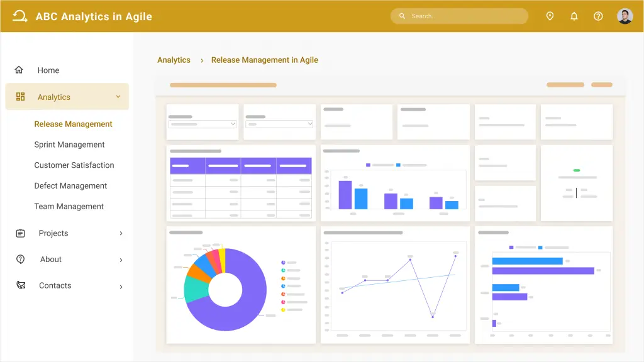Viewport: 644px width, 362px height.
Task: Click the Analytics breadcrumb link
Action: point(174,60)
